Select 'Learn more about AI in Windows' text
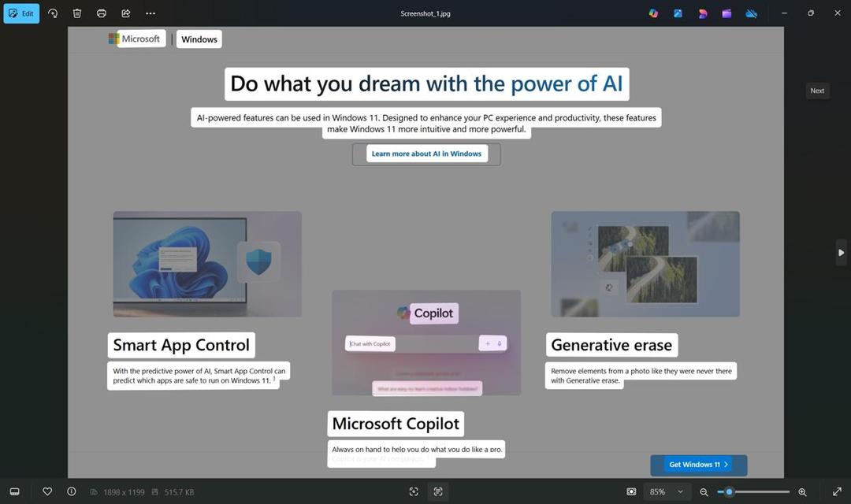Screen dimensions: 851x504 coord(426,154)
